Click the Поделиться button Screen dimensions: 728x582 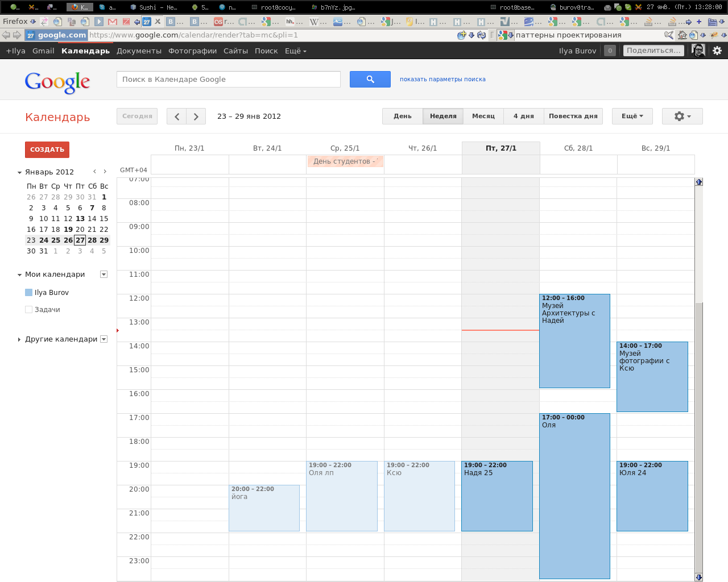[653, 51]
